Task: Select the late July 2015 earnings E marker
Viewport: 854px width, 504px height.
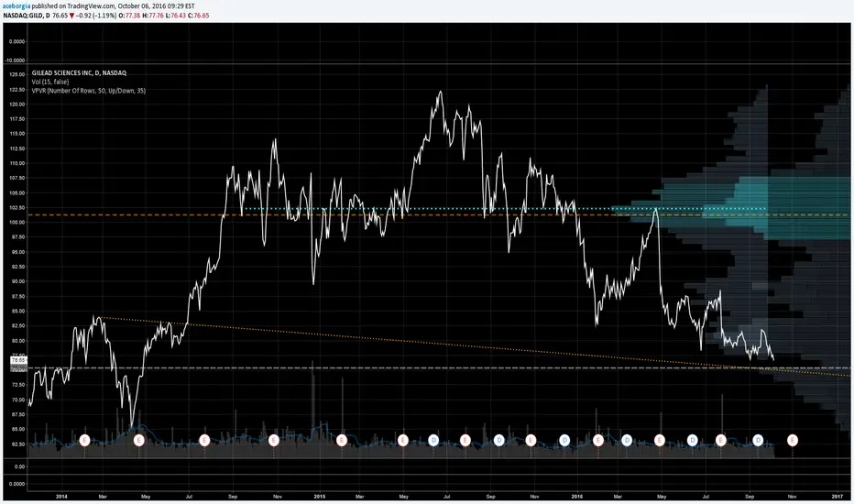Action: (465, 440)
